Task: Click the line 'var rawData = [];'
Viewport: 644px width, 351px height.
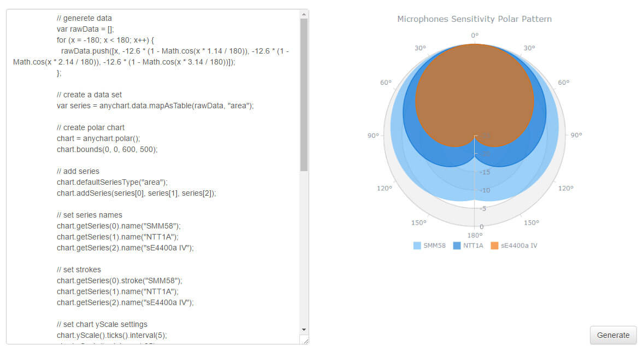Action: click(85, 29)
